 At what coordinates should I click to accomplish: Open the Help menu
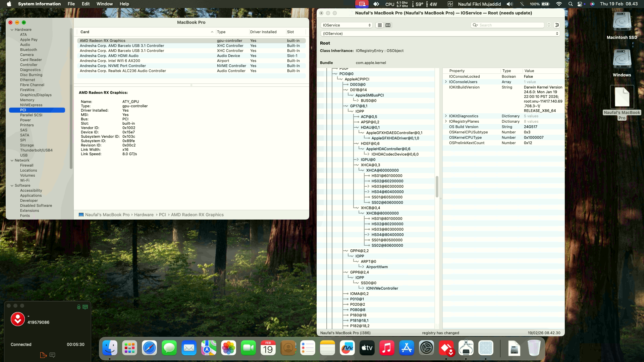(x=124, y=4)
